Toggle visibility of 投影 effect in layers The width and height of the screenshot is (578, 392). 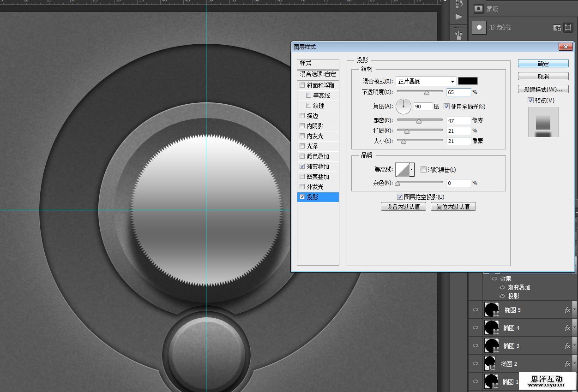point(502,296)
